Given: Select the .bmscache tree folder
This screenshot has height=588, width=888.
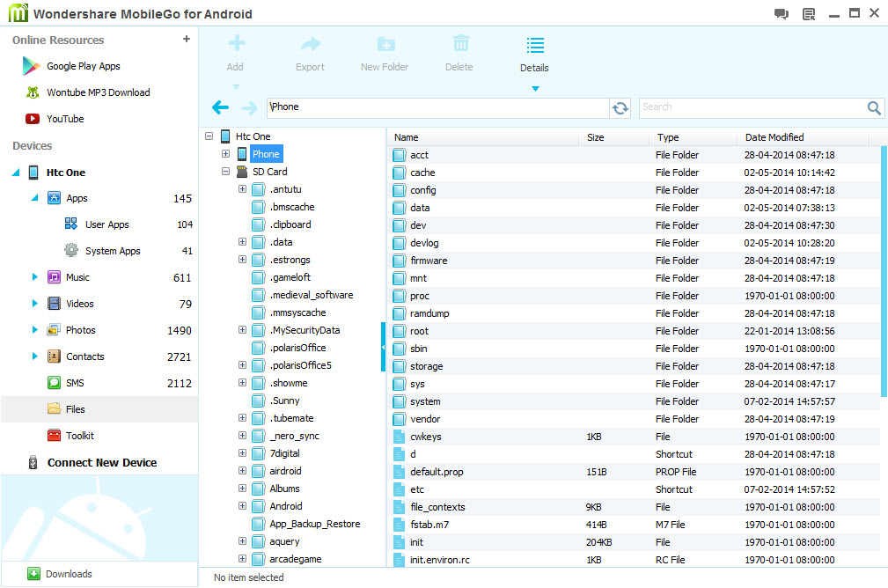Looking at the screenshot, I should coord(291,207).
